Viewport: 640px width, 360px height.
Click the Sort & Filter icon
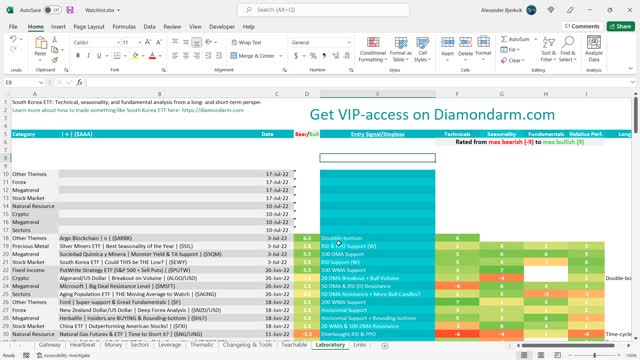[x=549, y=42]
